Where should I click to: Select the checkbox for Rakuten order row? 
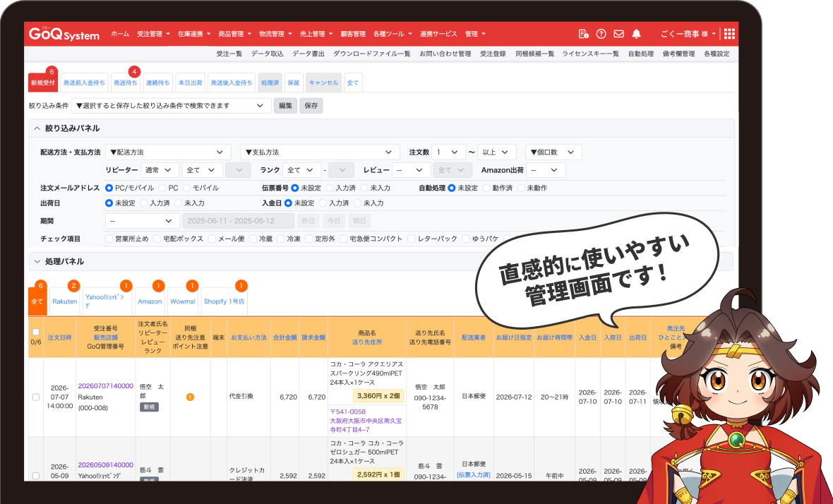[x=35, y=397]
